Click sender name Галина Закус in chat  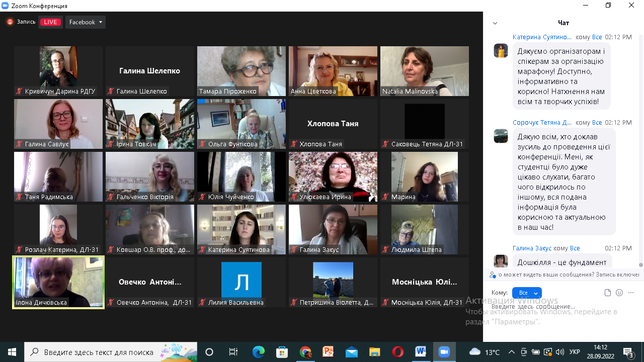[x=532, y=248]
